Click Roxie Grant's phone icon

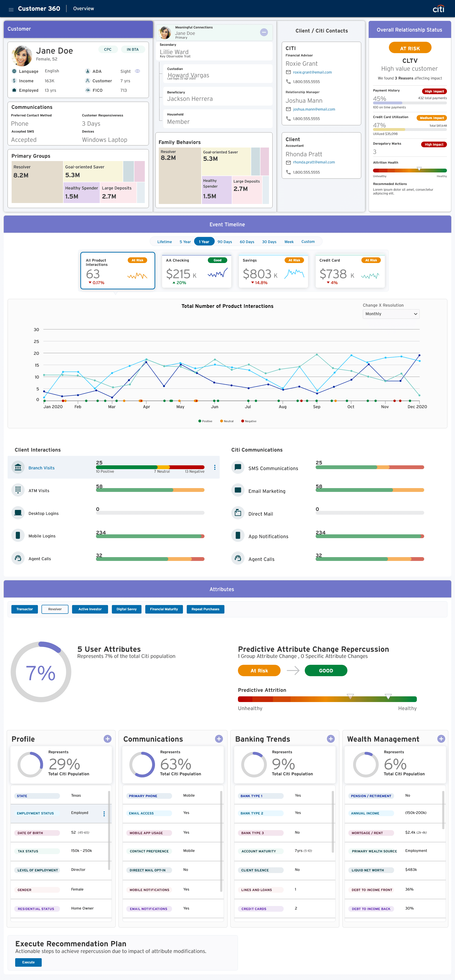coord(288,81)
